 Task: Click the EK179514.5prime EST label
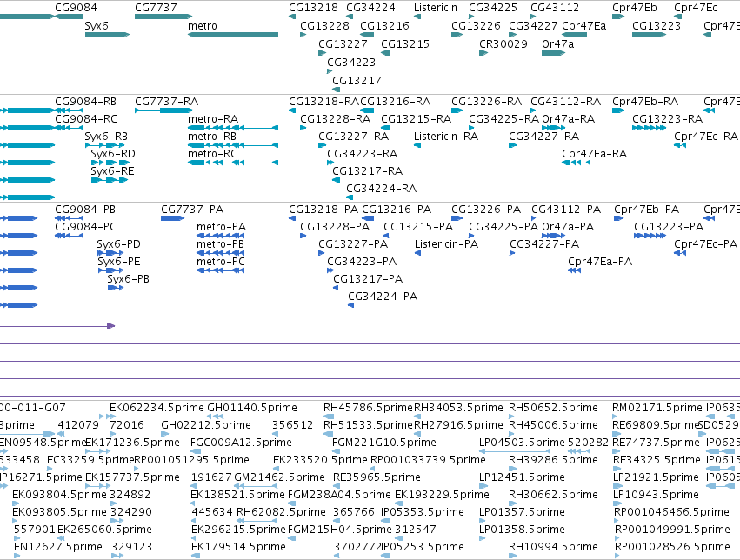click(x=238, y=547)
